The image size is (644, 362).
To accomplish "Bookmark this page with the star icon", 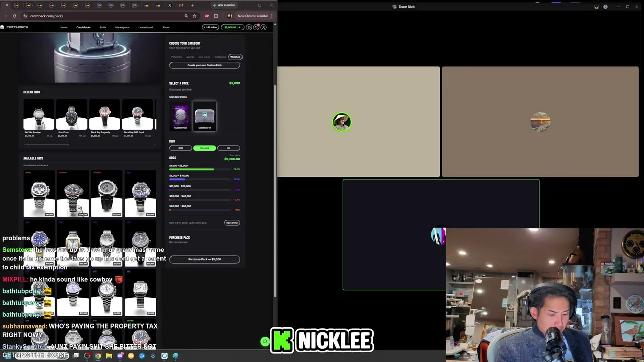I will click(x=194, y=16).
